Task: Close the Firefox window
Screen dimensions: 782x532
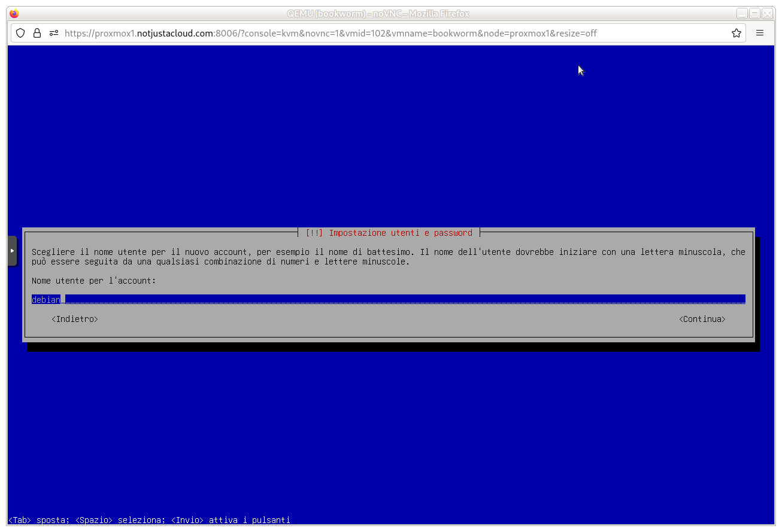Action: point(767,14)
